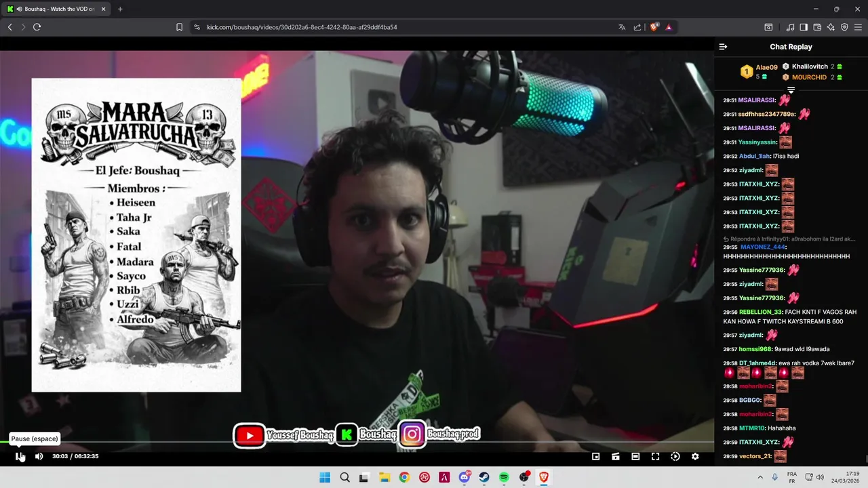Image resolution: width=868 pixels, height=488 pixels.
Task: Open OBS Studio from taskbar
Action: click(x=524, y=477)
